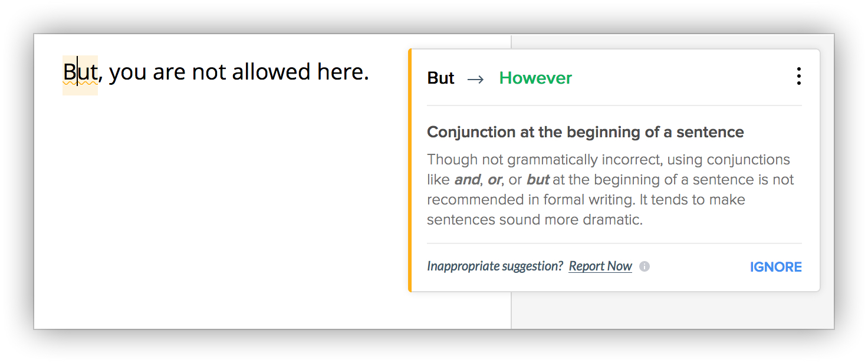
Task: Click bold "or" in the description
Action: pos(494,180)
